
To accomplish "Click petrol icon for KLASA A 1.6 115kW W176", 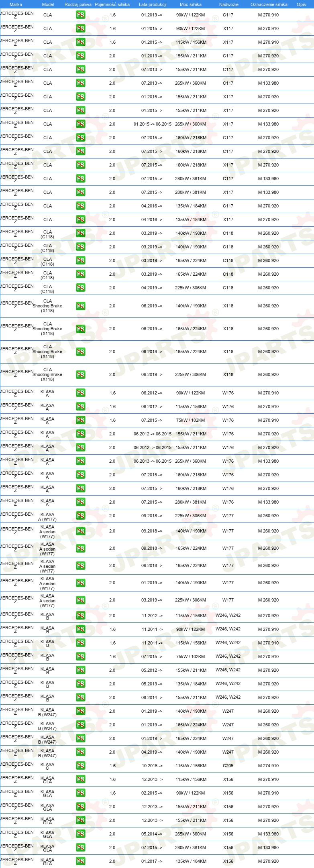I will click(x=80, y=407).
